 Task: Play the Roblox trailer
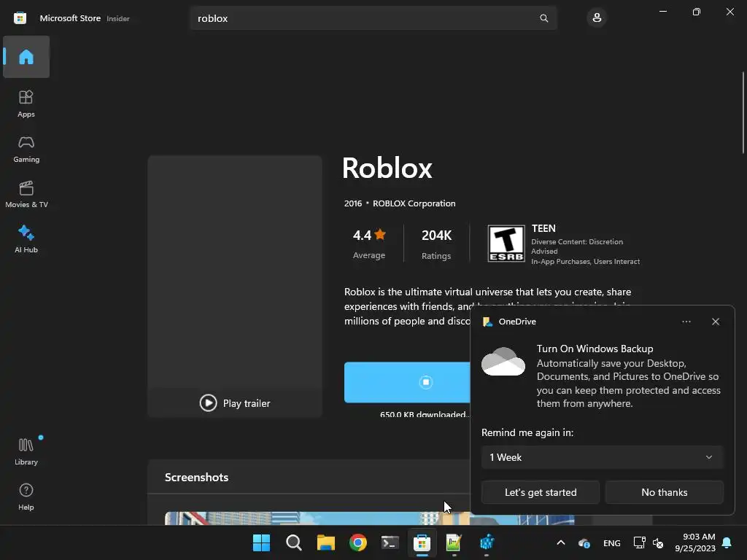235,402
